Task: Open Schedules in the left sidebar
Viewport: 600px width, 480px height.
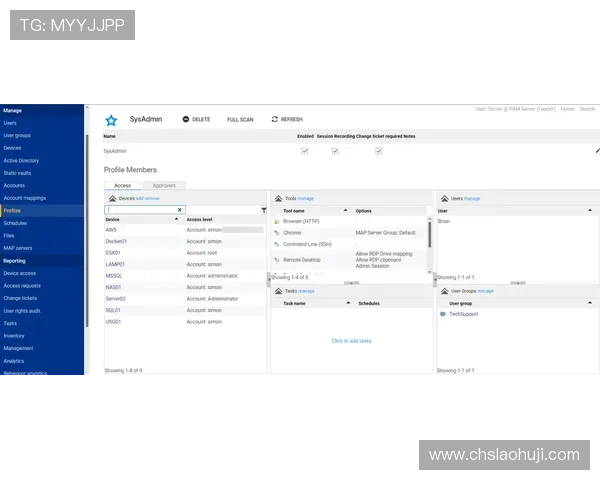Action: pos(15,223)
